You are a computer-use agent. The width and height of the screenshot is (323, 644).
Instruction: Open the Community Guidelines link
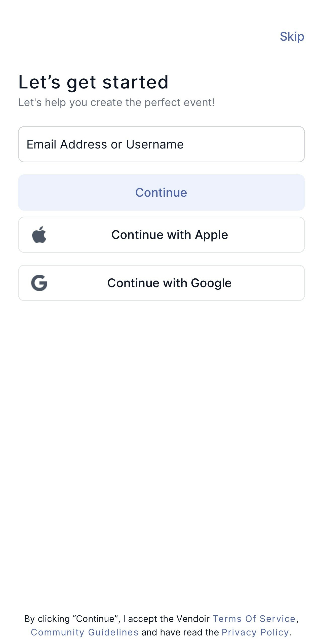tap(85, 632)
